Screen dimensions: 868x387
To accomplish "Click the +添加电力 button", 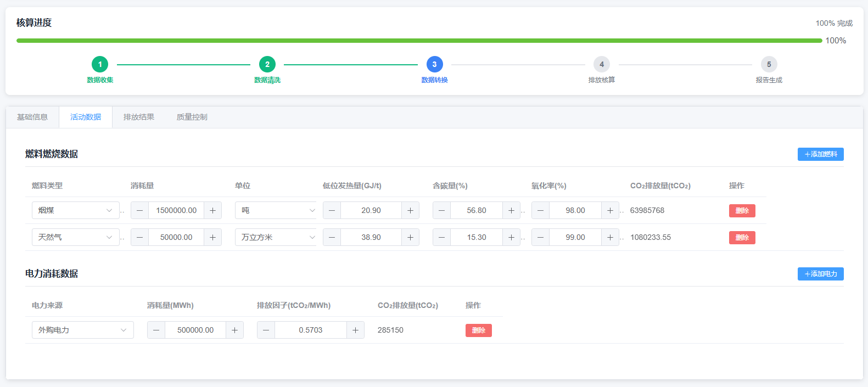I will click(821, 274).
